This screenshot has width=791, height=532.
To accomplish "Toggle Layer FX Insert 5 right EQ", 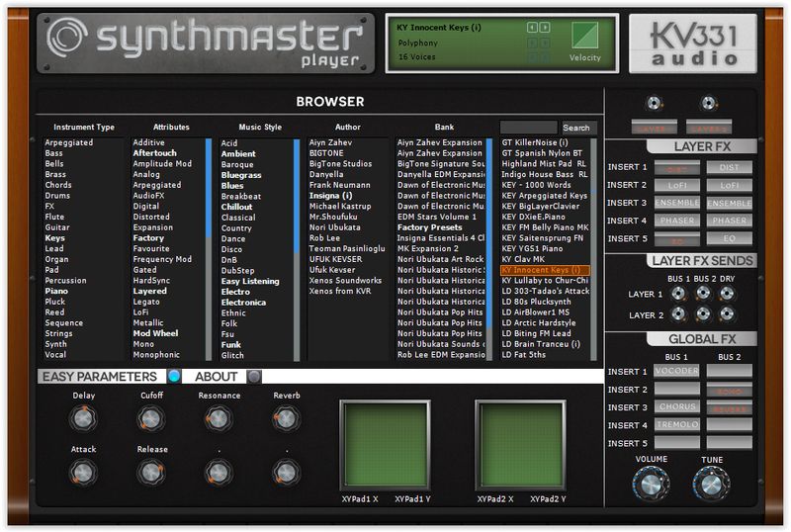I will [730, 238].
